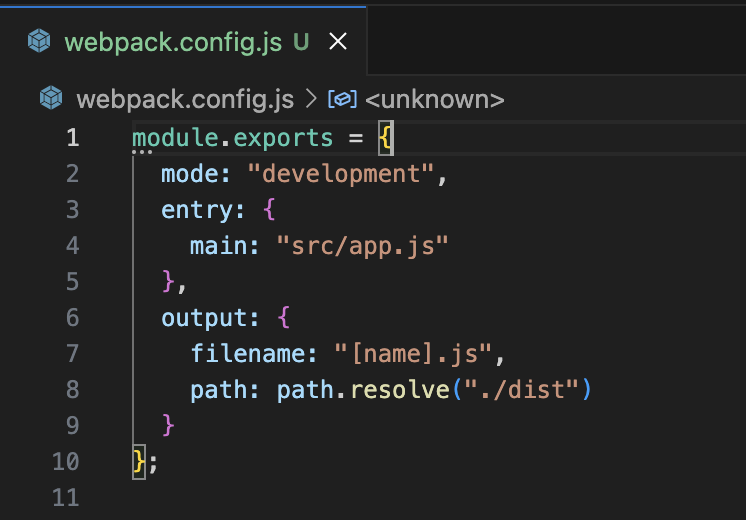Click line number 2 in gutter
Viewport: 746px width, 520px height.
72,174
